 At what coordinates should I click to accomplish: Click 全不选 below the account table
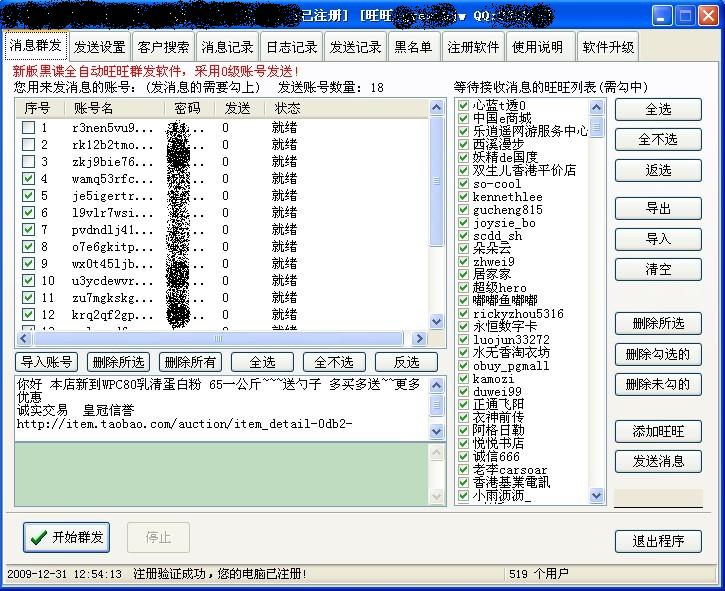tap(334, 362)
